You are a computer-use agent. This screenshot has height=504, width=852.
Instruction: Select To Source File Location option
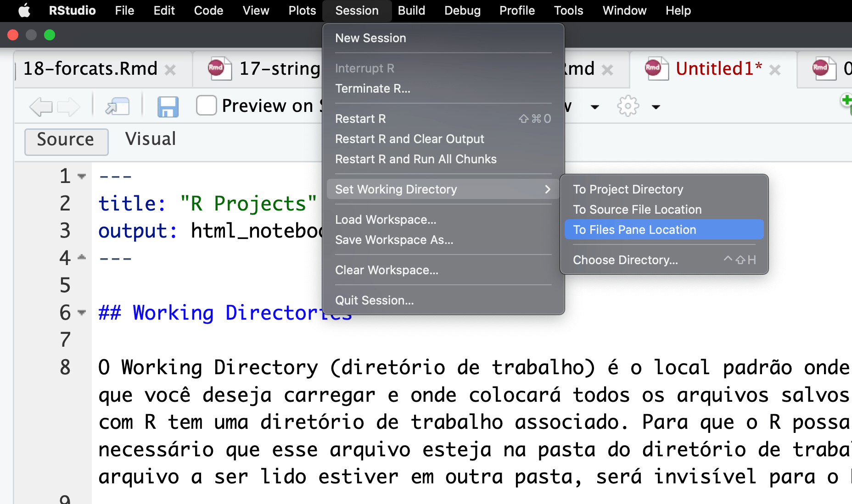(637, 210)
